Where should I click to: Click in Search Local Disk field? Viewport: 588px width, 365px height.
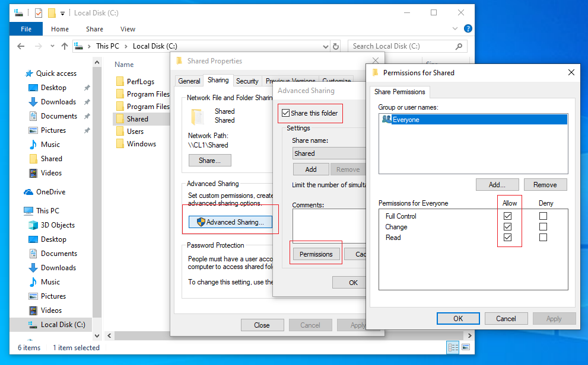tap(403, 46)
